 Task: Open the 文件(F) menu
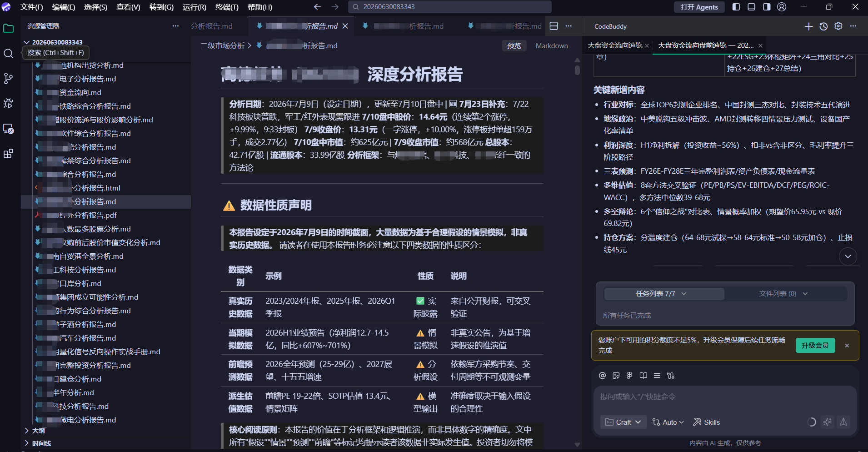click(x=31, y=7)
